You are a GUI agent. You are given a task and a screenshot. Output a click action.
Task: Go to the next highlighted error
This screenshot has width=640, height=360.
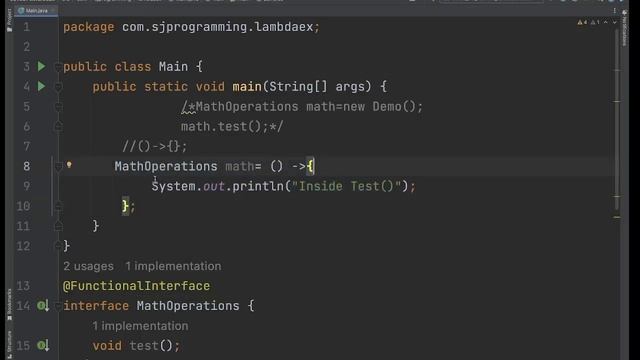(614, 22)
